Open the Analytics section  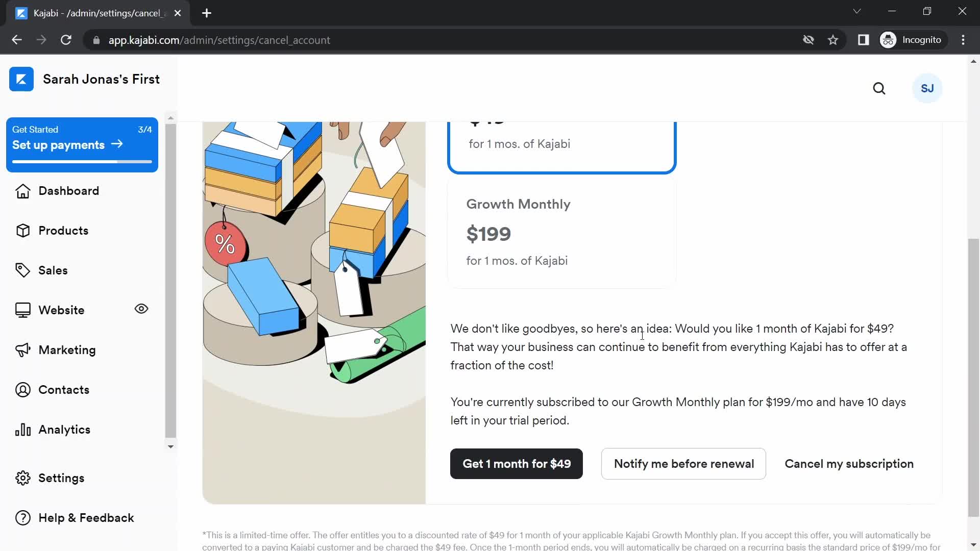(x=64, y=429)
